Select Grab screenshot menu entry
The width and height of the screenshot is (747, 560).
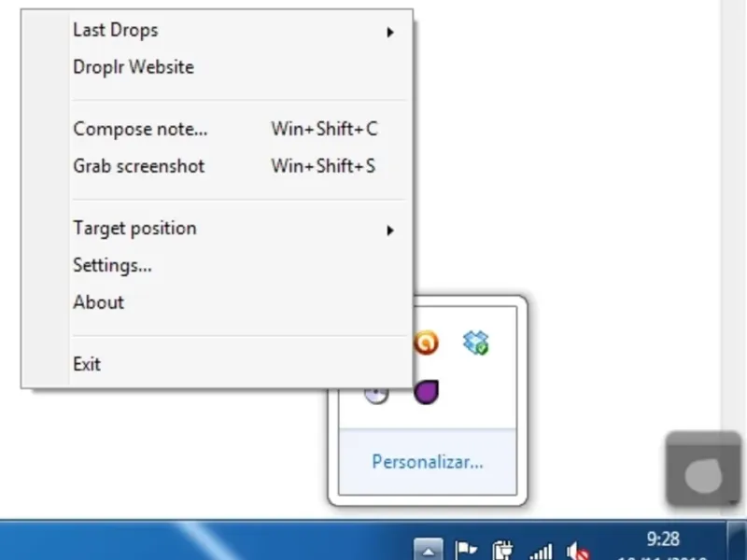pos(217,166)
